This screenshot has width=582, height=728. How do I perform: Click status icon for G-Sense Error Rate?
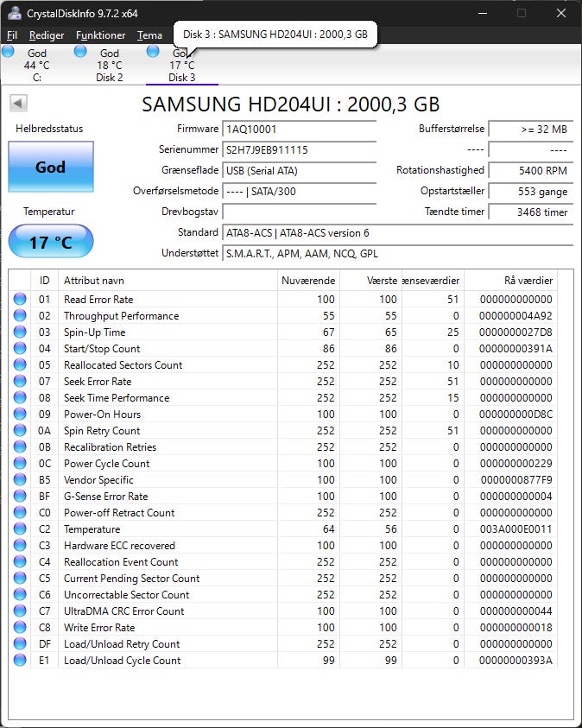point(20,496)
